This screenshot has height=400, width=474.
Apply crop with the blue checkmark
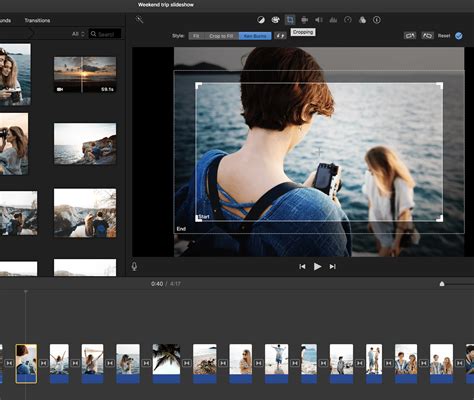tap(459, 36)
